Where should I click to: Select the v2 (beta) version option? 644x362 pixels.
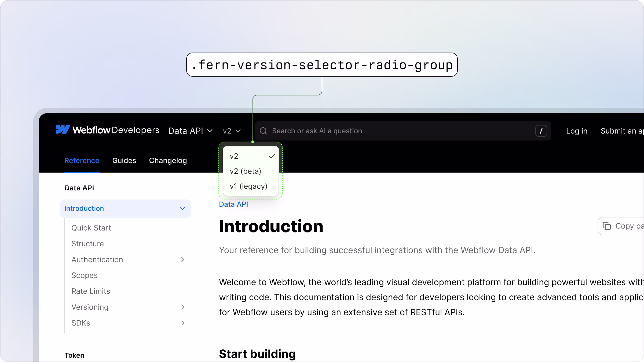pos(245,171)
